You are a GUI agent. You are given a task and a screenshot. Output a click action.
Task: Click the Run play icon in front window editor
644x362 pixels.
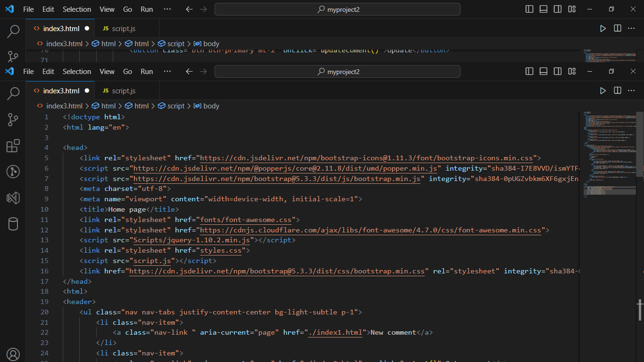click(603, 90)
